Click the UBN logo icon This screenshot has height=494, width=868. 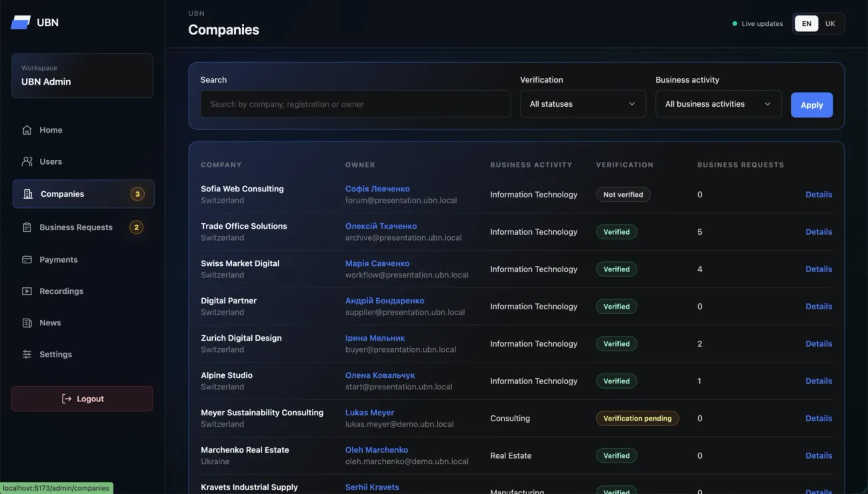(x=21, y=22)
